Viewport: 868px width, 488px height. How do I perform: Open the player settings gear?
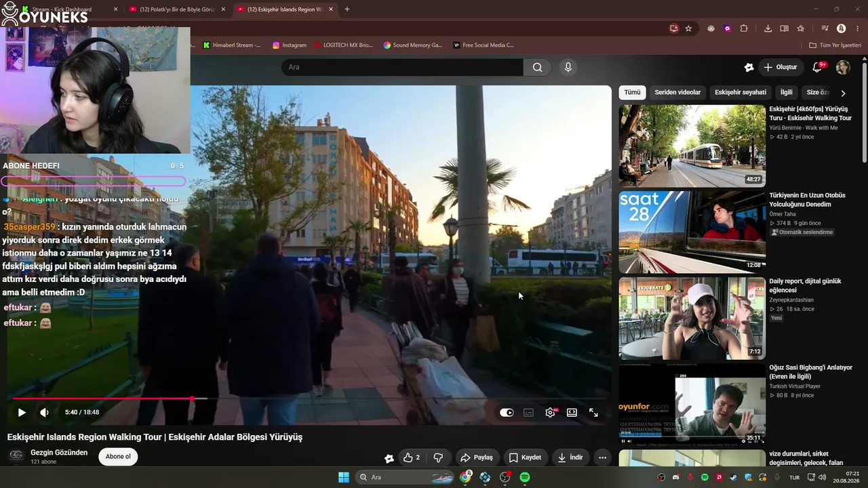(550, 412)
